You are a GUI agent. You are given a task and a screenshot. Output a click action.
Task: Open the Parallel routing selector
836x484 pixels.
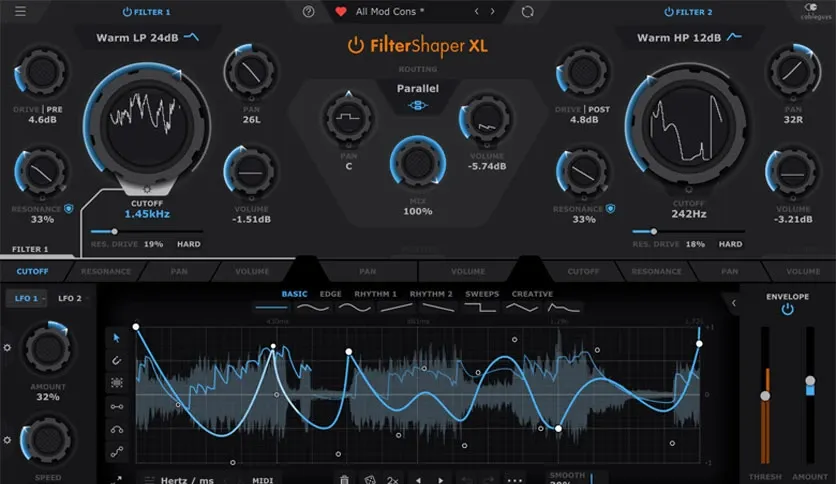coord(417,88)
